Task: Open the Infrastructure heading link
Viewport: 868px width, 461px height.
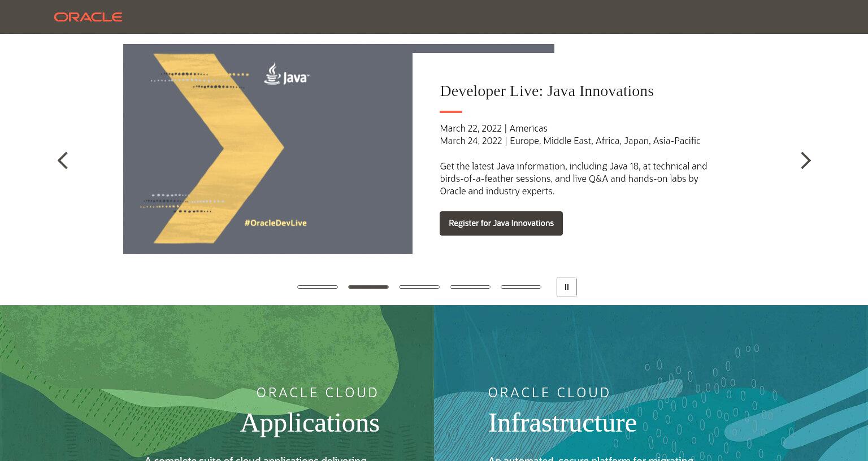Action: pos(562,423)
